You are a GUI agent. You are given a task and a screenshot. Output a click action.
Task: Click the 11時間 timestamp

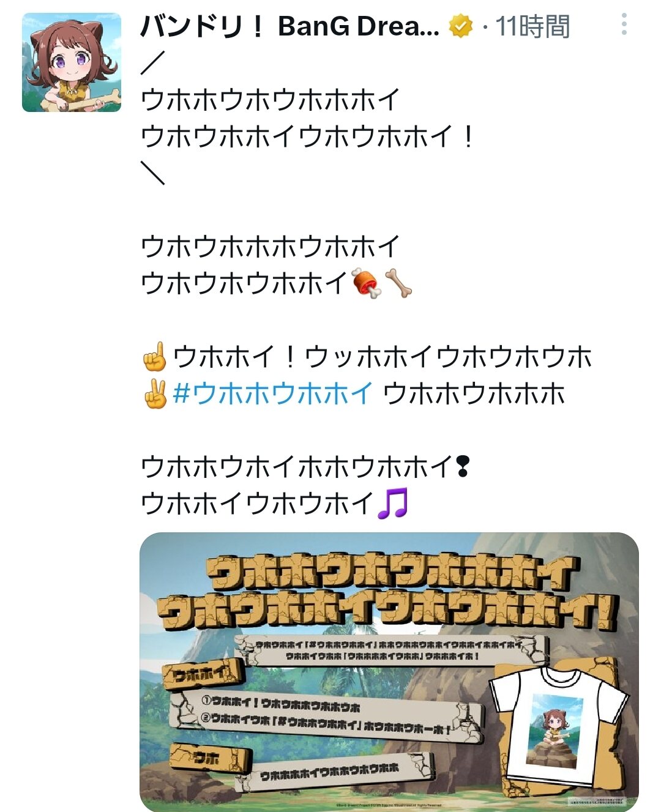pyautogui.click(x=532, y=27)
